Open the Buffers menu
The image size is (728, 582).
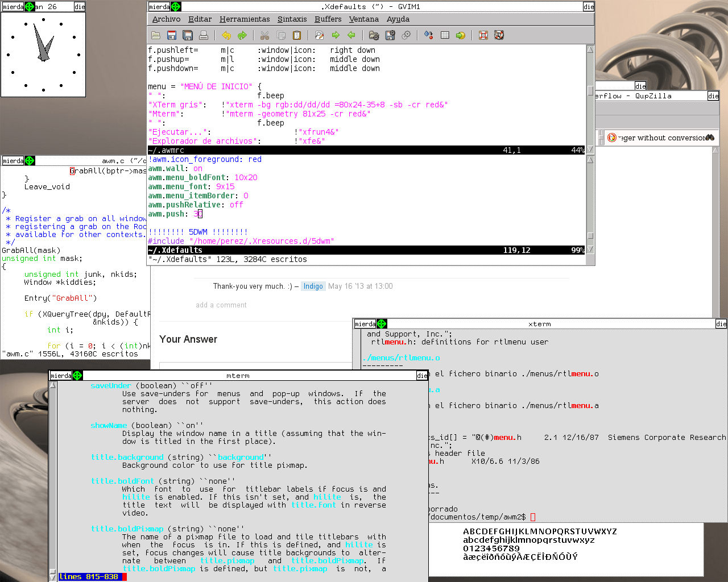click(x=328, y=19)
